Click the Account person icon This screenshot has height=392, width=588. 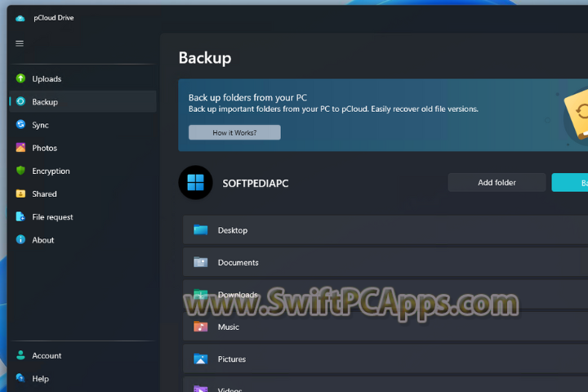pos(20,355)
